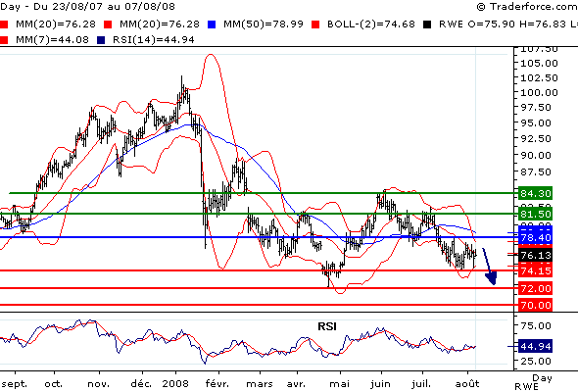Click the 90.00 price axis value
578x392 pixels.
point(536,156)
